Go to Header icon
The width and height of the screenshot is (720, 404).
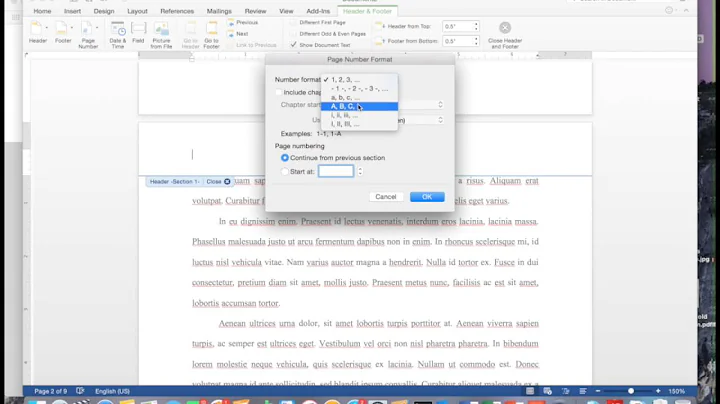[x=190, y=28]
